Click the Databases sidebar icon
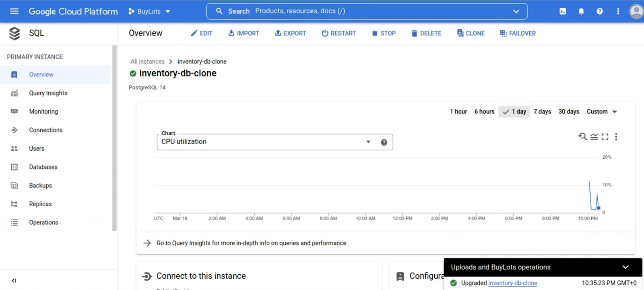The width and height of the screenshot is (644, 290). pos(14,167)
